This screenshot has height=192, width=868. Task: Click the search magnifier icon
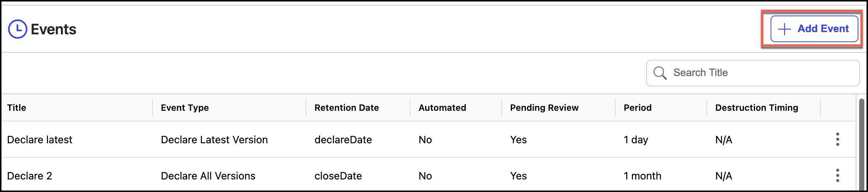(660, 73)
